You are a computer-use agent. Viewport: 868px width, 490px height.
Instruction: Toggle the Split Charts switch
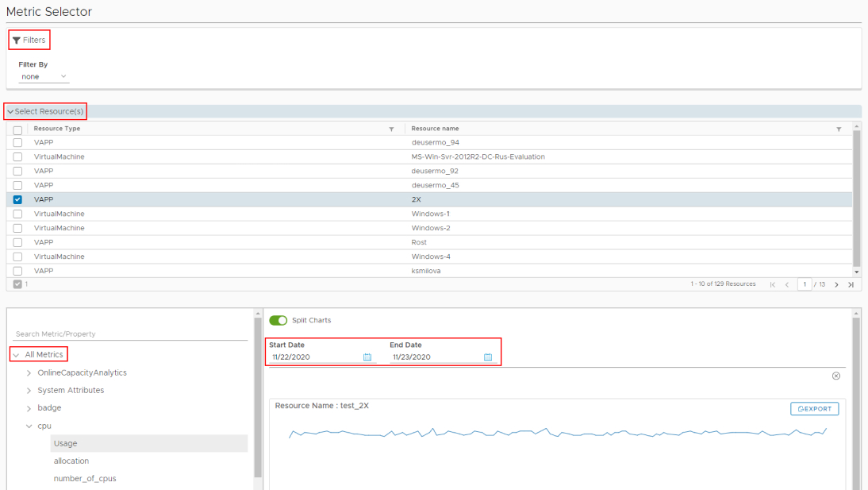point(278,320)
